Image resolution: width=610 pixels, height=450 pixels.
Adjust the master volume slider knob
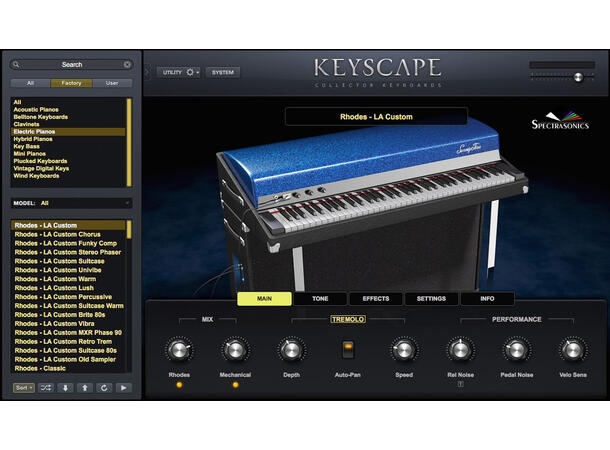[578, 77]
